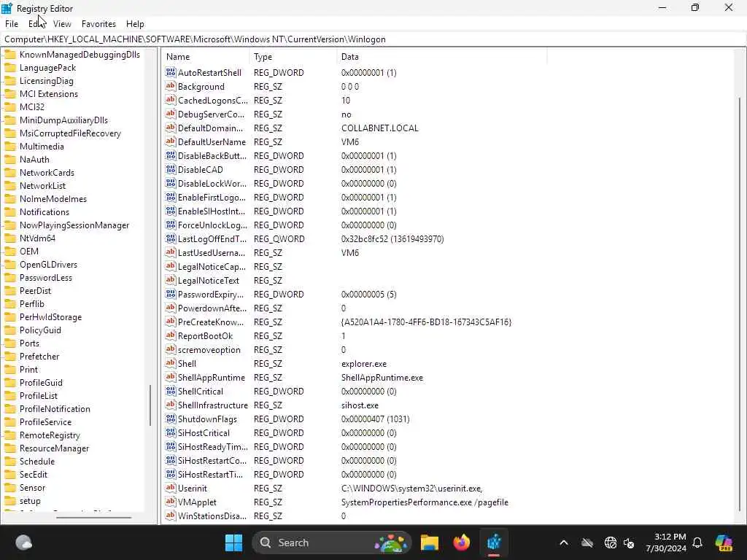
Task: Select the Shell value icon
Action: (x=171, y=363)
